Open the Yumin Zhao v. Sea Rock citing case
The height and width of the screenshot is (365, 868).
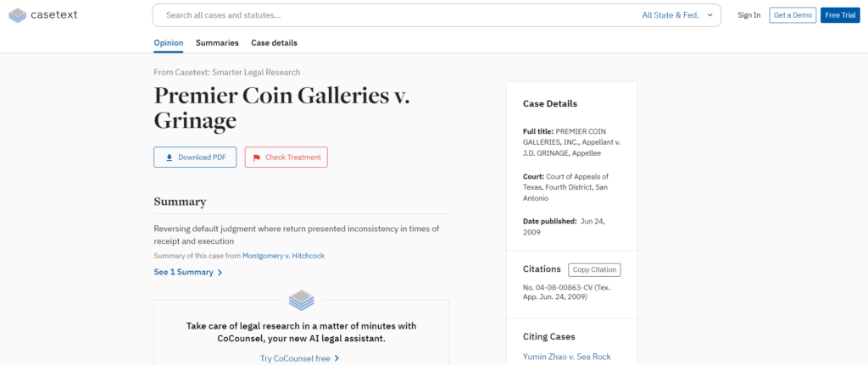click(x=567, y=357)
